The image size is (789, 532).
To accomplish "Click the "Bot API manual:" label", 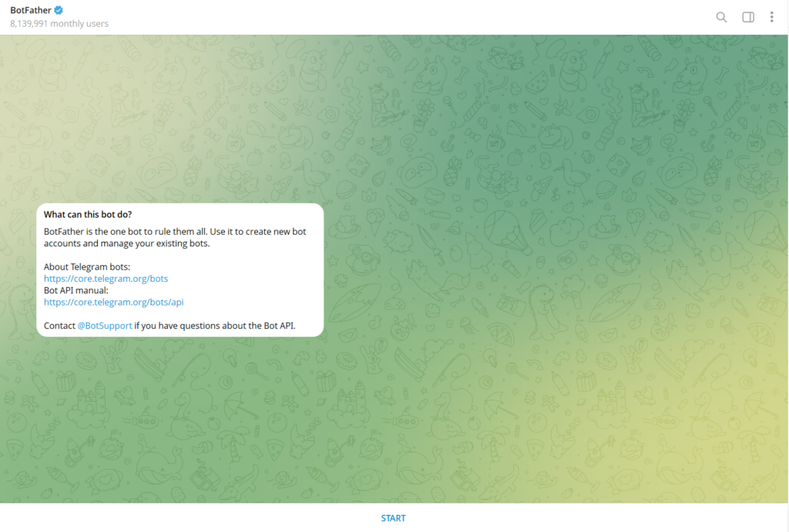I will [x=76, y=290].
